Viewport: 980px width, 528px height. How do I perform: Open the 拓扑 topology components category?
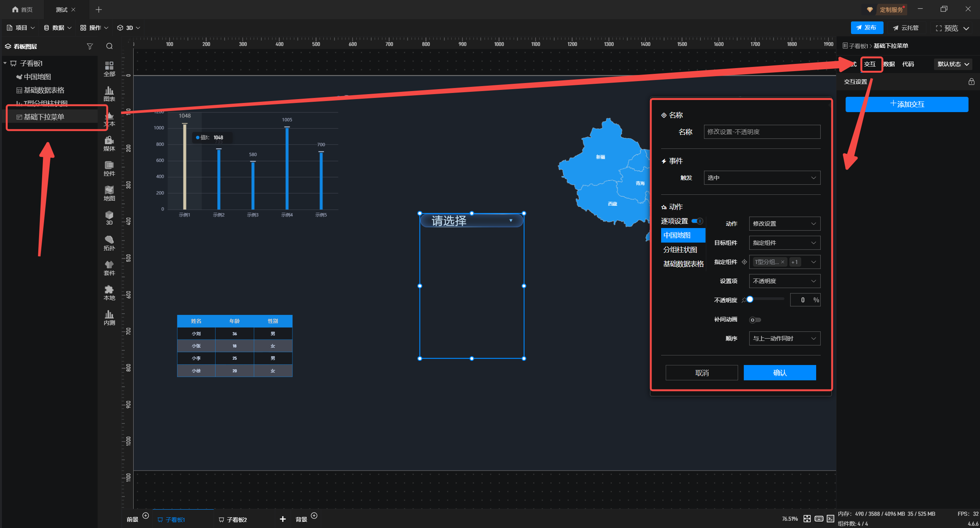tap(109, 243)
